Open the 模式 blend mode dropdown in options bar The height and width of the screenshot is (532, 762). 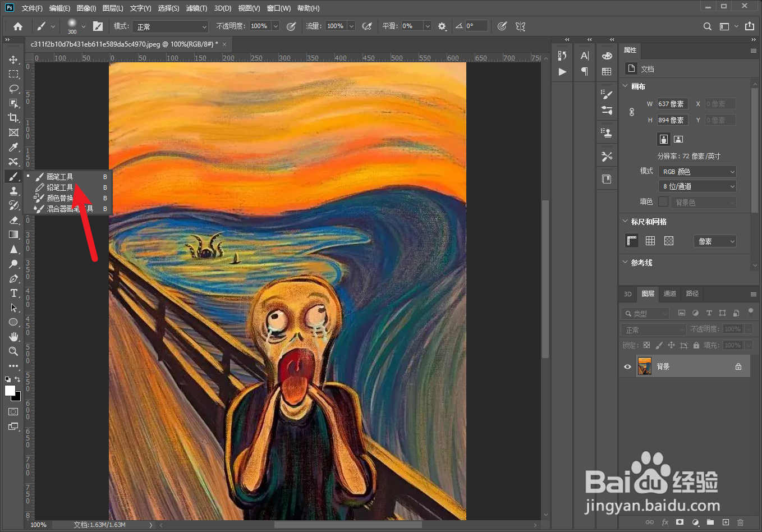tap(171, 26)
